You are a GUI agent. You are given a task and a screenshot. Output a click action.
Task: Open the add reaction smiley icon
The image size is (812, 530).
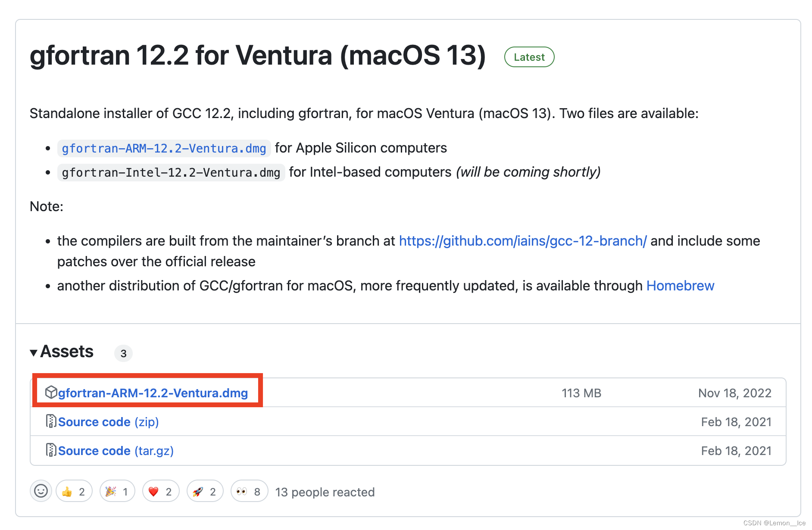(41, 491)
